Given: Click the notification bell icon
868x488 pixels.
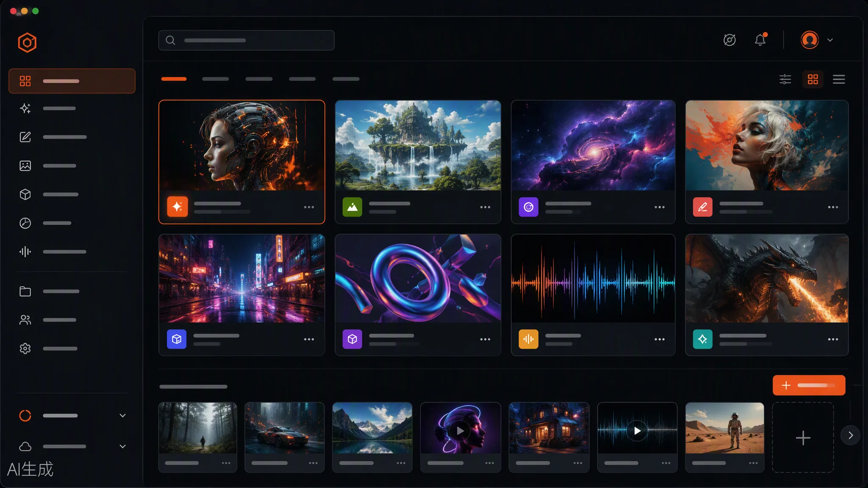Looking at the screenshot, I should click(x=760, y=40).
